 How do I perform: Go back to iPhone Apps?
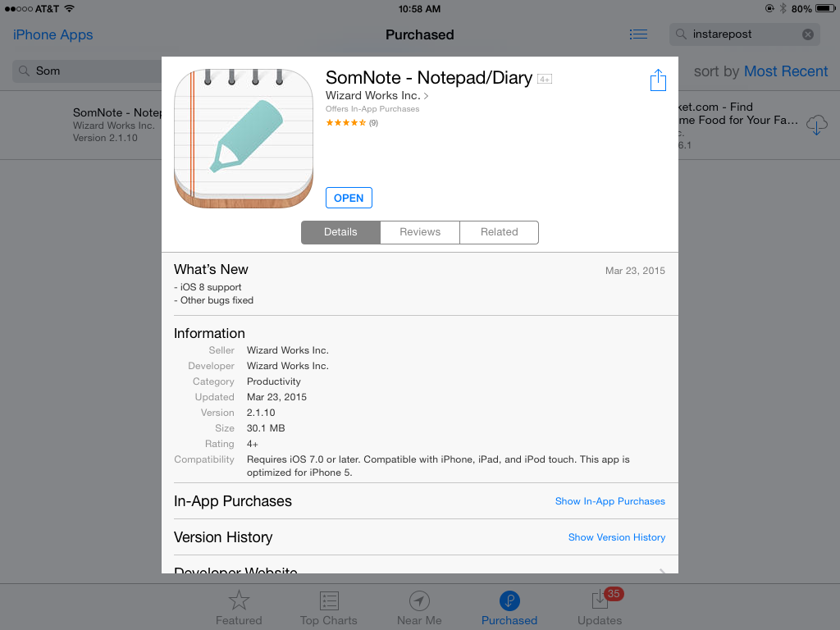(52, 34)
